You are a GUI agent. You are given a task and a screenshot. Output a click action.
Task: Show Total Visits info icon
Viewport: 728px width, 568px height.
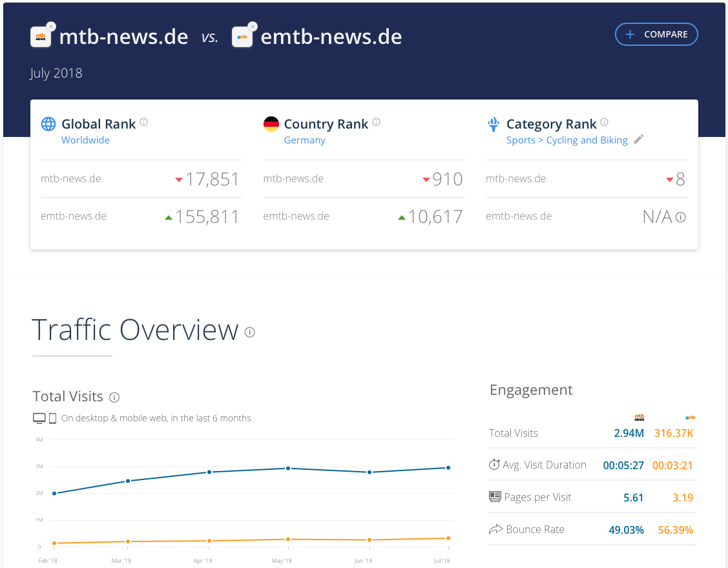114,397
